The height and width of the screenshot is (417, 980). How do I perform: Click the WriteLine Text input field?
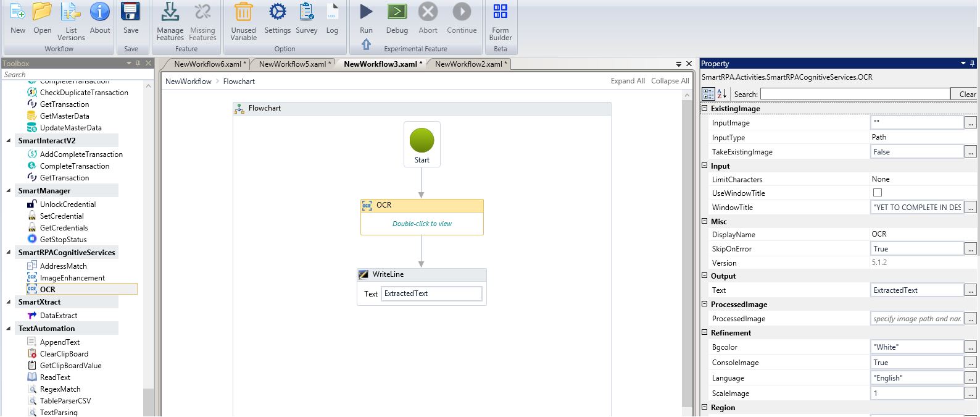pyautogui.click(x=431, y=293)
